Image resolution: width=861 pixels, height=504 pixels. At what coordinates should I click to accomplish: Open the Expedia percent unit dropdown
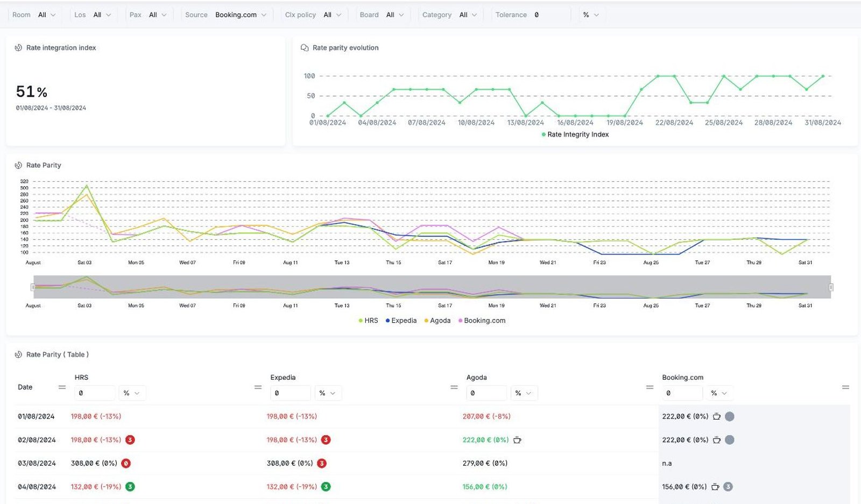[x=327, y=393]
